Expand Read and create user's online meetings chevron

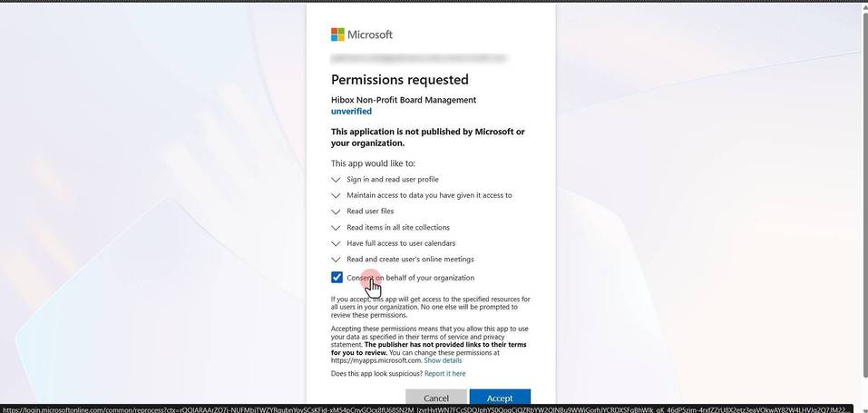coord(336,260)
